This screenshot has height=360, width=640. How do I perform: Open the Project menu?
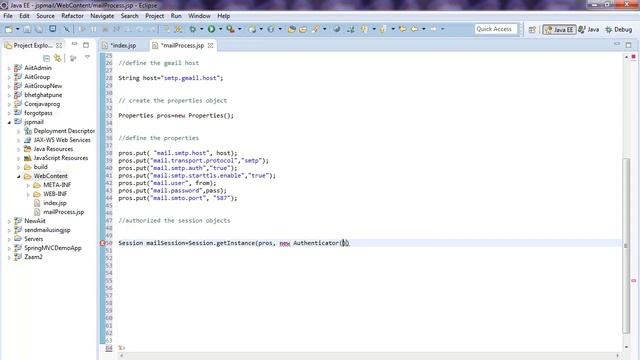tap(155, 16)
